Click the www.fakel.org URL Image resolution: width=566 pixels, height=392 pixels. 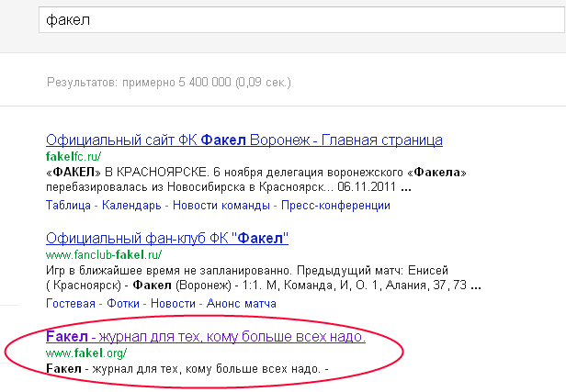coord(86,353)
